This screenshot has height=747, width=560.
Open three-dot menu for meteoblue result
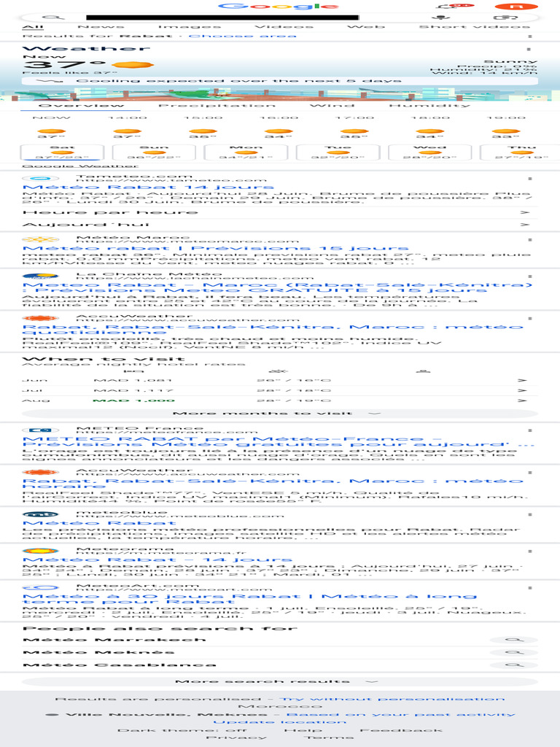tap(530, 514)
